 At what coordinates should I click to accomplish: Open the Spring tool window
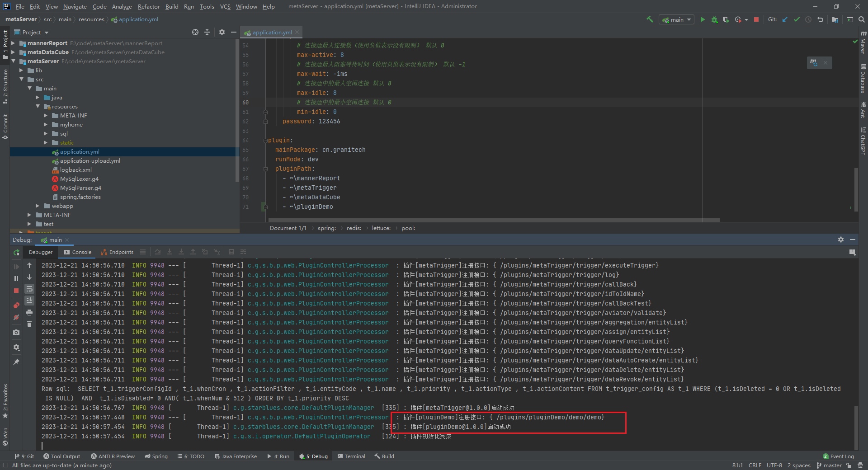(156, 456)
